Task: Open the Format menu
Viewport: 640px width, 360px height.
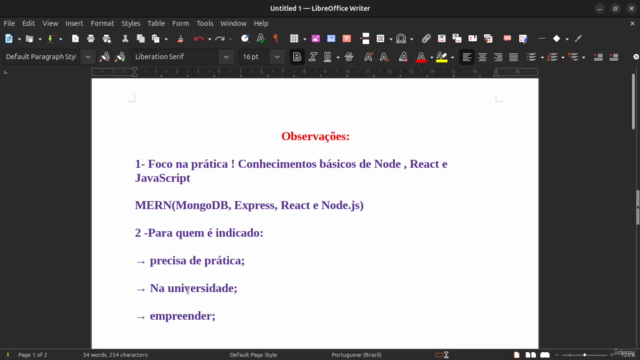Action: coord(102,24)
